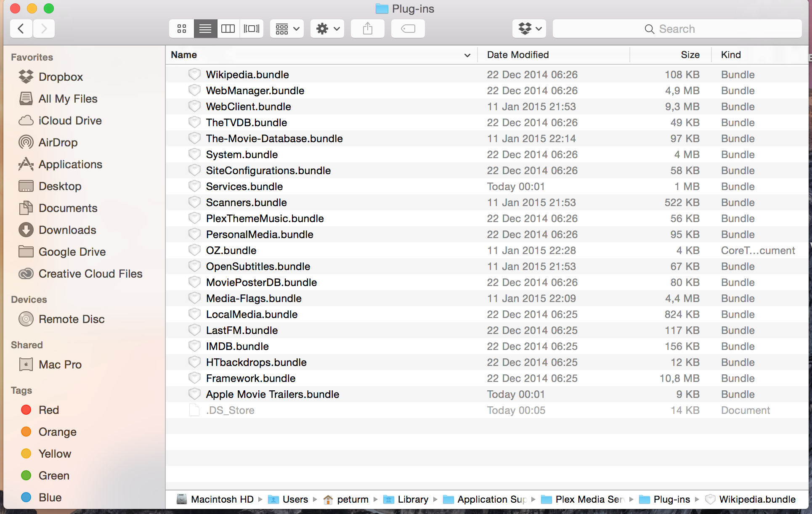Switch to icon view
Screen dimensions: 812x514
click(182, 28)
